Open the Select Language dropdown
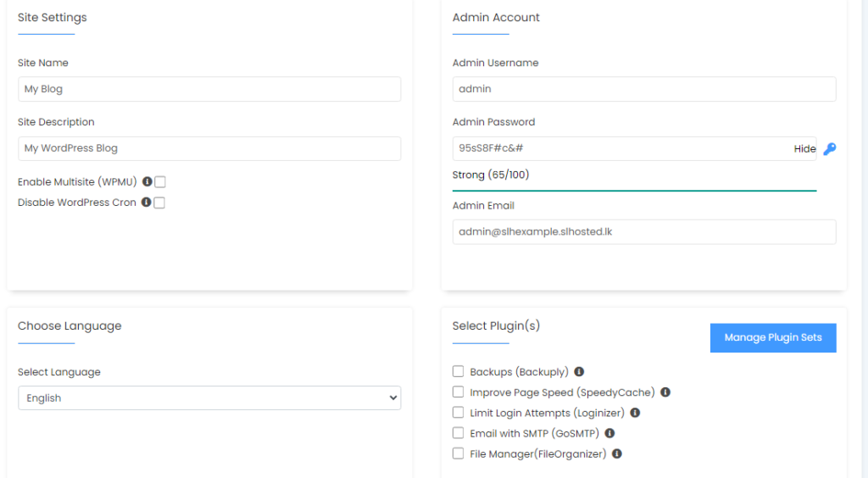 pos(209,398)
